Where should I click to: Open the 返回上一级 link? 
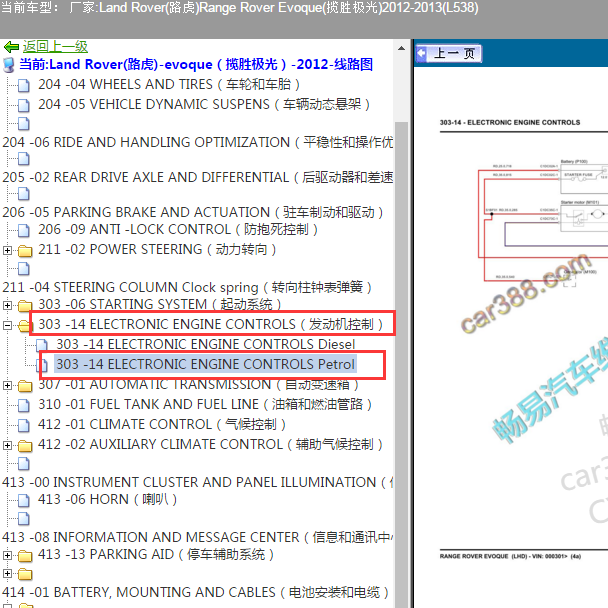55,47
